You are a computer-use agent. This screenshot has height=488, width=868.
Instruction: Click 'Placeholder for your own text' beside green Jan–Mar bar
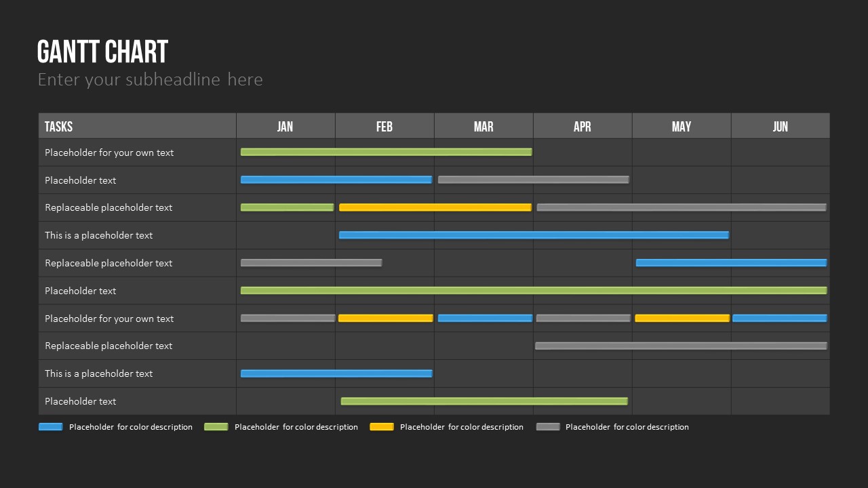pyautogui.click(x=109, y=152)
